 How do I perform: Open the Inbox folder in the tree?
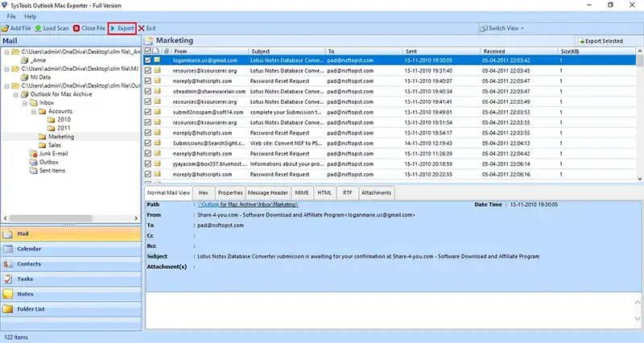46,103
